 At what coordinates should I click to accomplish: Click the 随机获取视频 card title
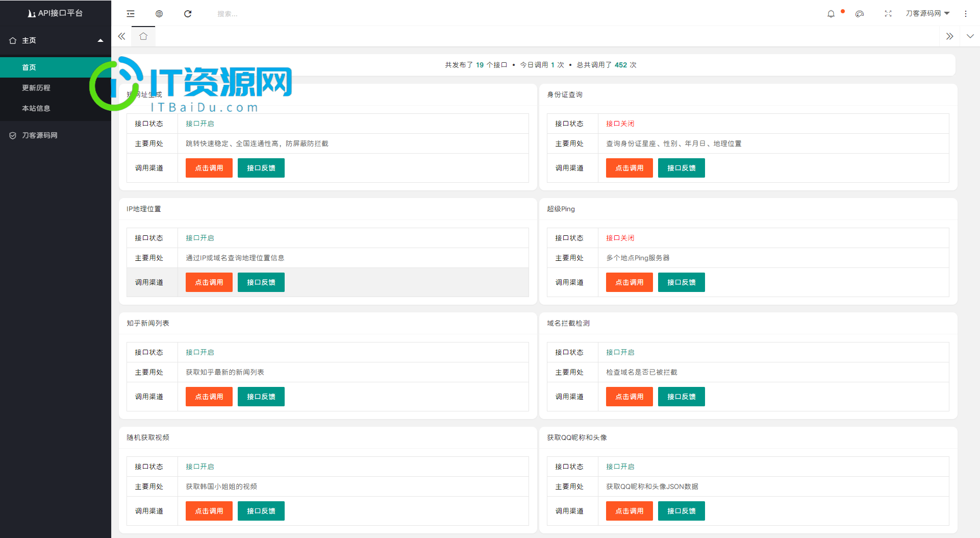tap(148, 437)
